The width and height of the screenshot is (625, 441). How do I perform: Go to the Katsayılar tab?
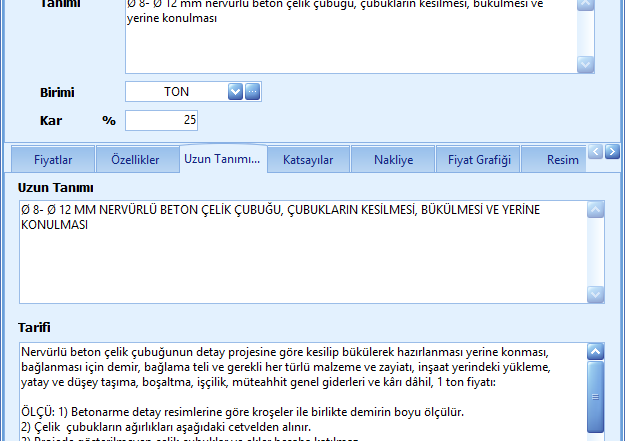tap(308, 159)
